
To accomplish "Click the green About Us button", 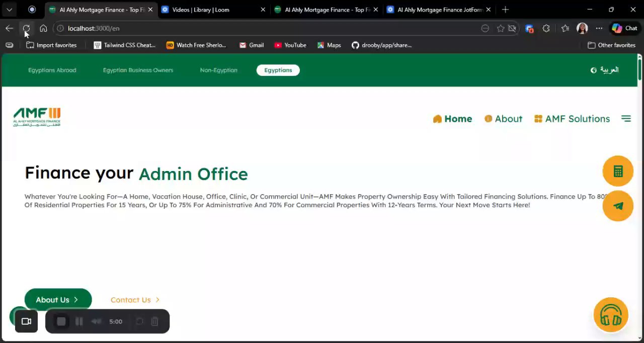I will tap(58, 300).
